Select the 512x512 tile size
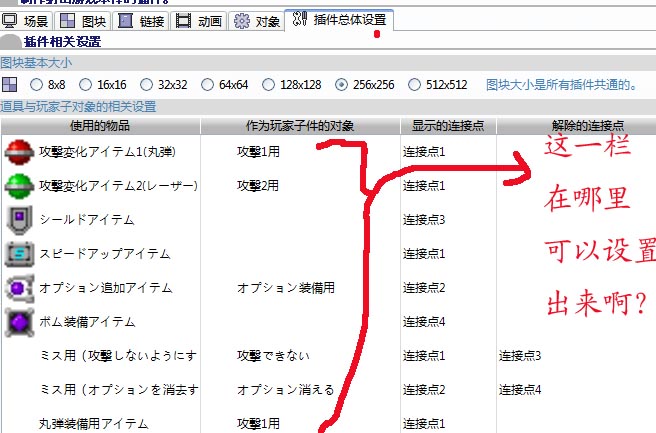This screenshot has width=656, height=433. pos(438,85)
